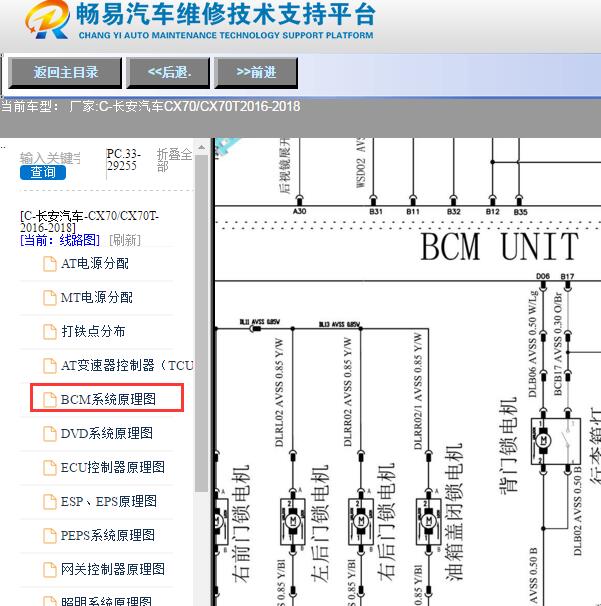Image resolution: width=601 pixels, height=606 pixels.
Task: Click 折叠全部 to collapse all
Action: pyautogui.click(x=174, y=160)
